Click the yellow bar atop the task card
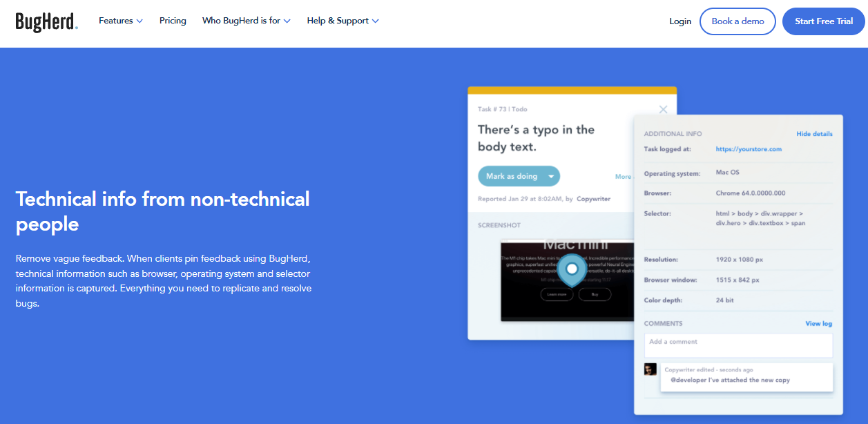The height and width of the screenshot is (424, 868). [572, 90]
